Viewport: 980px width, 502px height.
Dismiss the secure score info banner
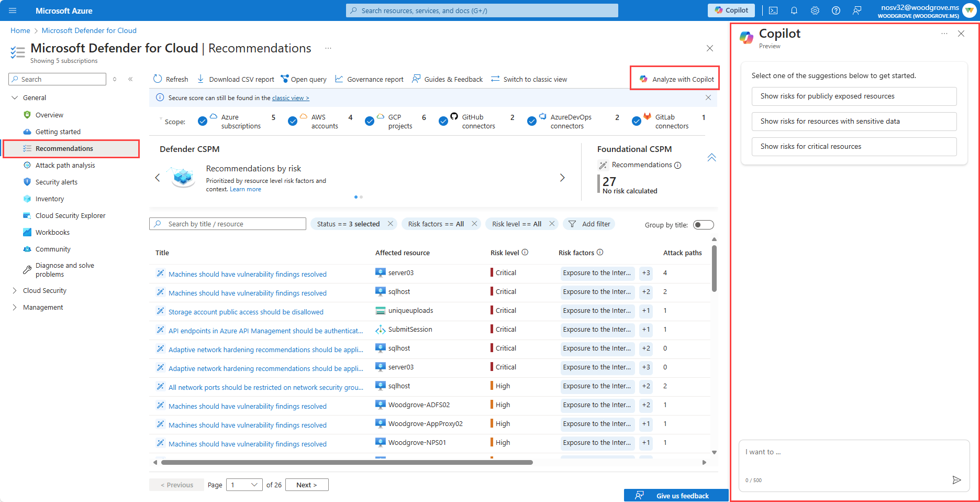(x=708, y=97)
